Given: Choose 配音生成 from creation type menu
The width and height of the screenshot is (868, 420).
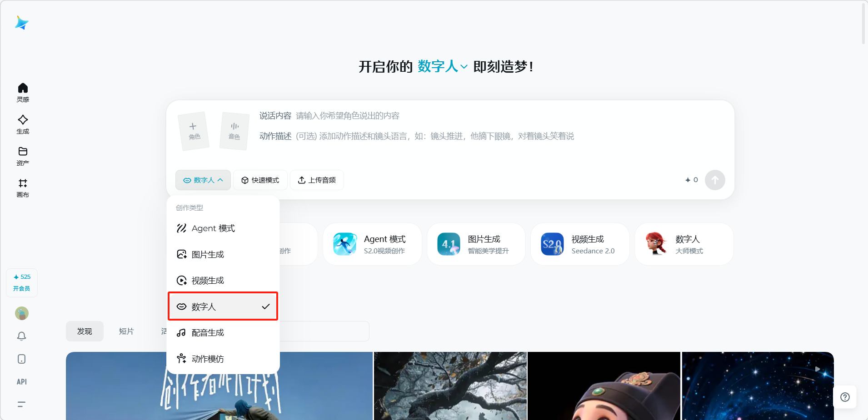Looking at the screenshot, I should [208, 333].
